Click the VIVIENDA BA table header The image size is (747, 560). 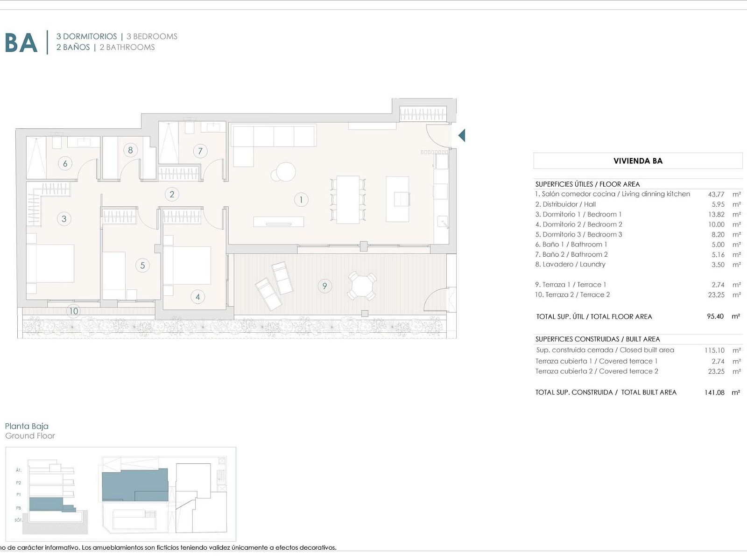click(638, 161)
